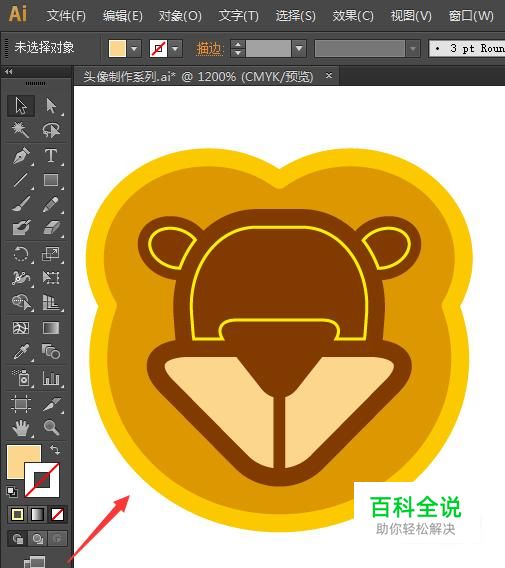Set paint mode to Gradient
This screenshot has height=568, width=505.
click(x=37, y=514)
